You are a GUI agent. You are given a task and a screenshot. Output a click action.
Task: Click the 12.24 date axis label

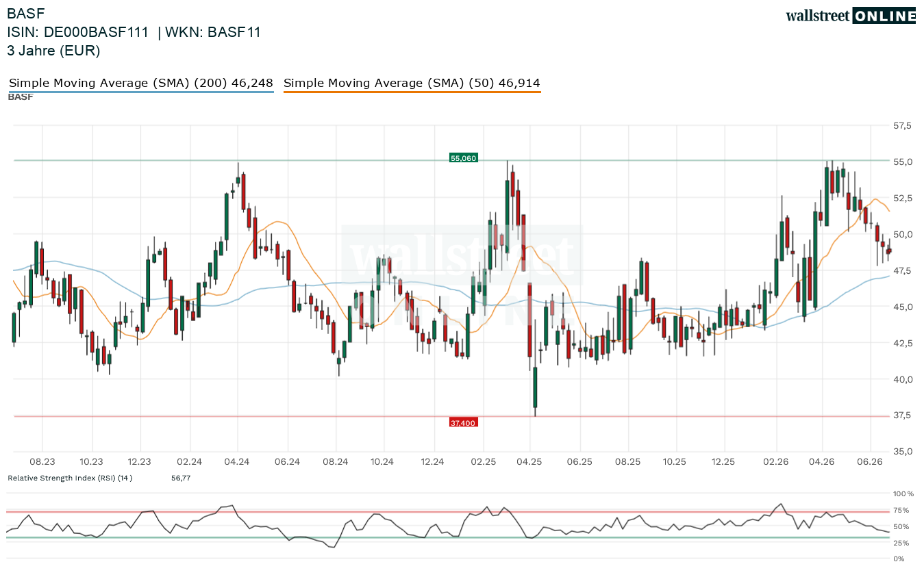click(433, 462)
